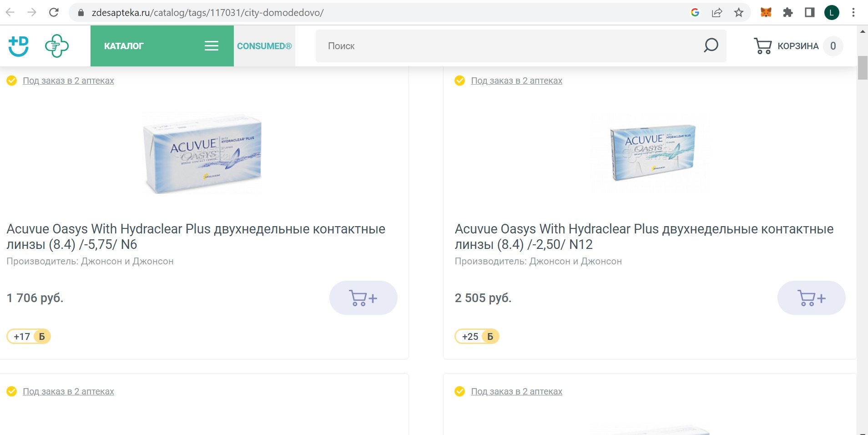The width and height of the screenshot is (868, 435).
Task: Open Acuvue Oasys -5,75 N6 product image
Action: 203,154
